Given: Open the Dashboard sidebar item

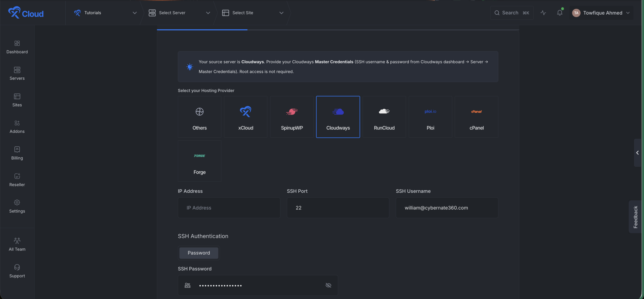Looking at the screenshot, I should pos(17,47).
